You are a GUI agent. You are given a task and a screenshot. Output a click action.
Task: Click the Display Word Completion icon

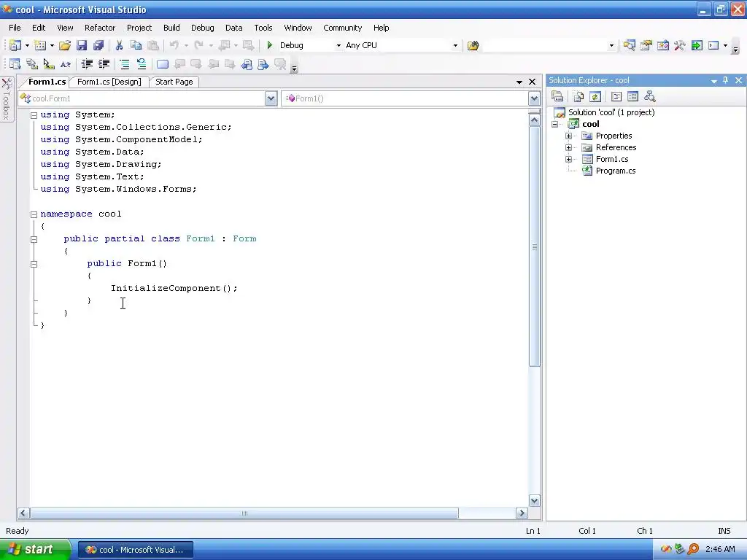pos(65,64)
